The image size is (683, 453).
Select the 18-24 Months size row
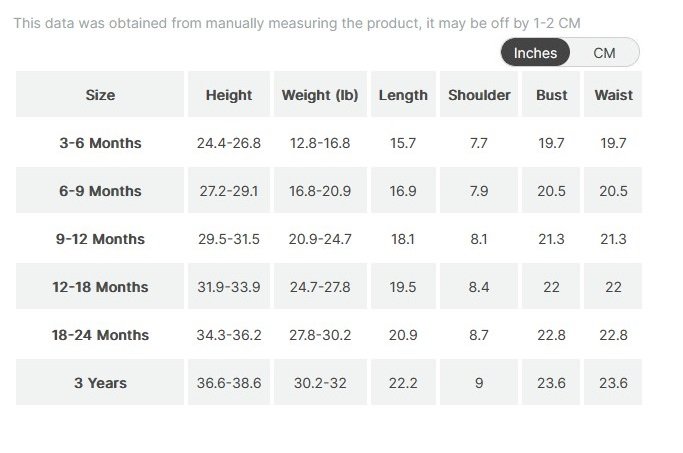100,335
